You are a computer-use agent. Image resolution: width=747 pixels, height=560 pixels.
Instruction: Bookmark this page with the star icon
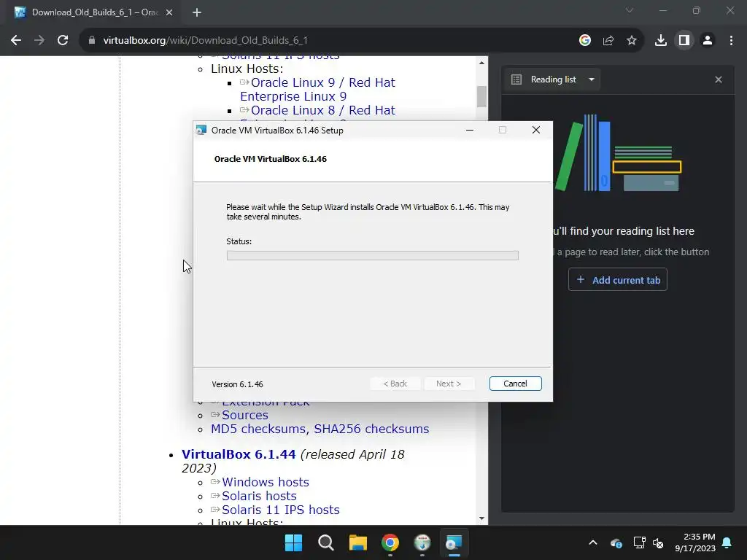pos(632,41)
